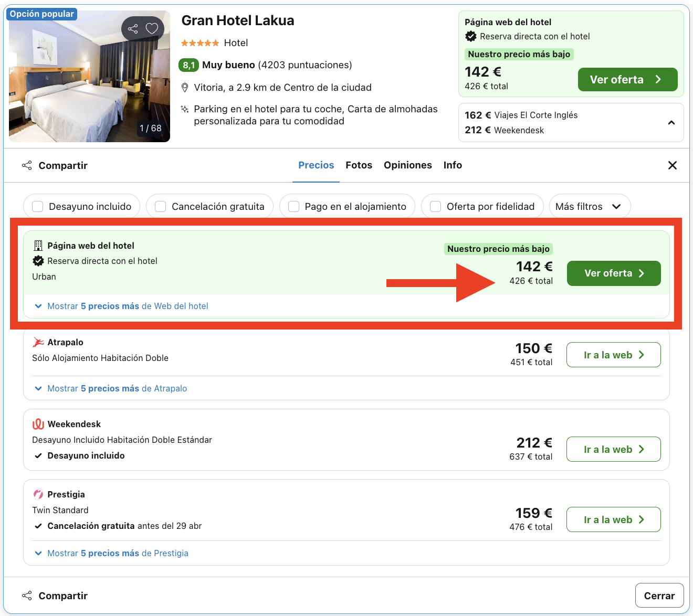Screen dimensions: 693x616
Task: Click the Cerrar button
Action: [659, 596]
